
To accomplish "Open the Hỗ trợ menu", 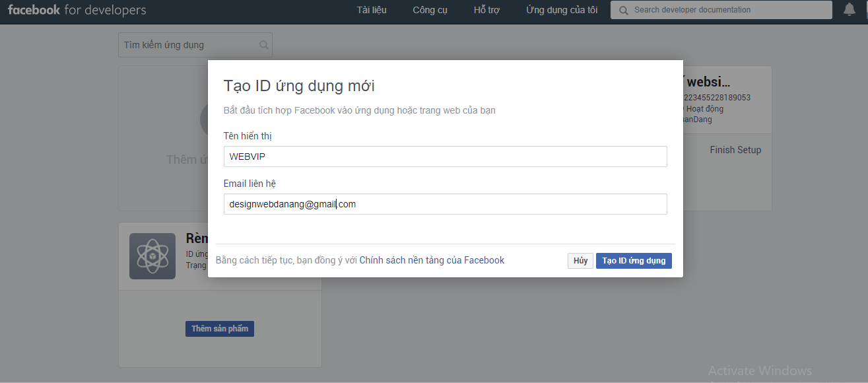I will 486,10.
